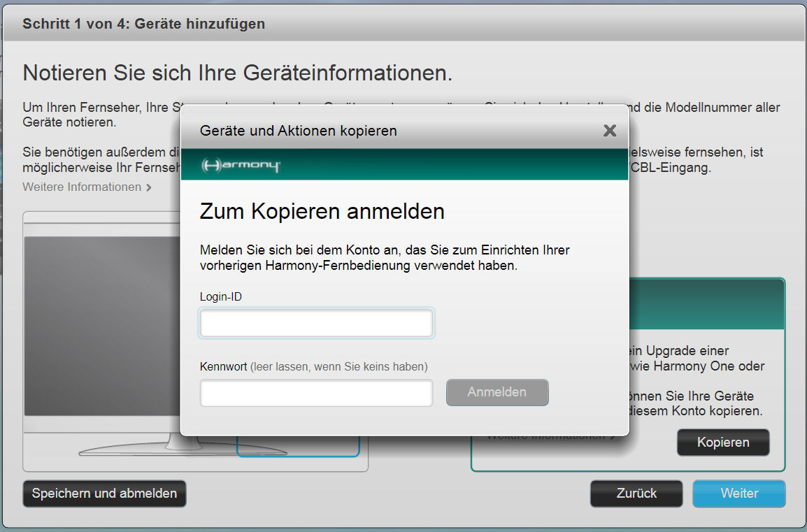
Task: Click the Harmony logo in the green banner
Action: [241, 166]
